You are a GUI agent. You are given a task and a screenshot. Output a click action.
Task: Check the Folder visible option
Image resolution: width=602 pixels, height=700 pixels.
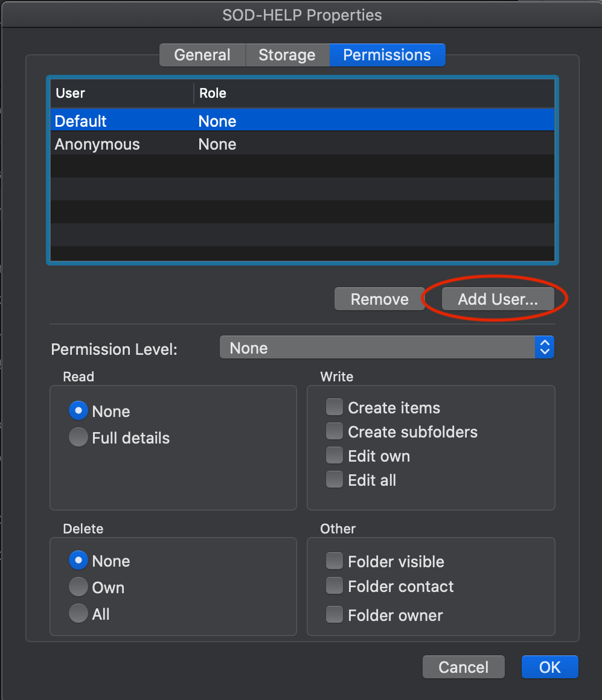335,562
